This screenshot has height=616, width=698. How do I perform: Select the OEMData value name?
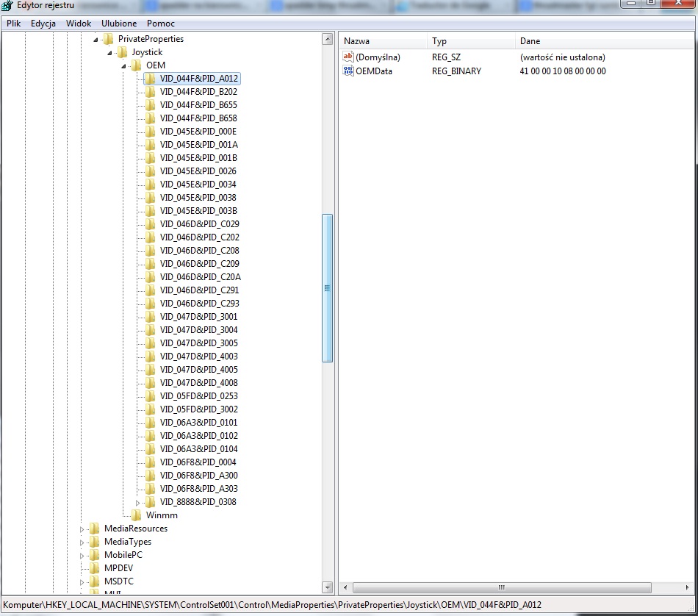coord(374,71)
